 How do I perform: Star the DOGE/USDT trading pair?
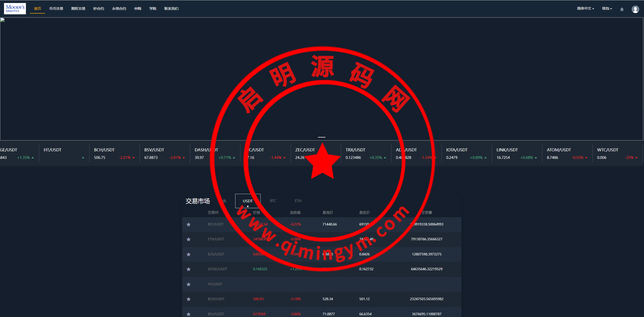click(x=188, y=269)
